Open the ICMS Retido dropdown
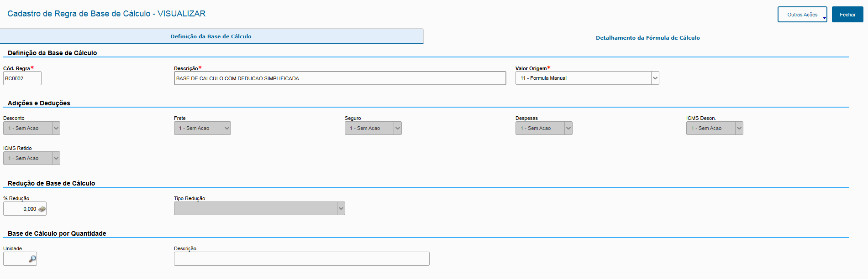The height and width of the screenshot is (279, 868). (x=56, y=158)
